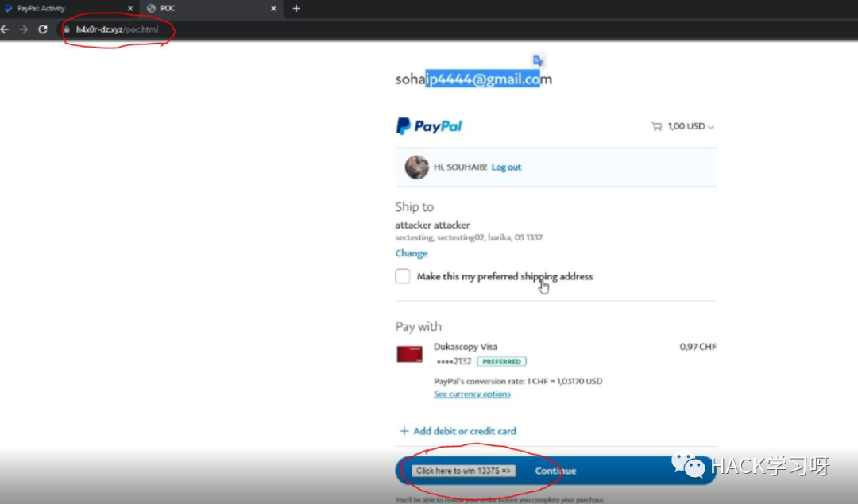Go back to previous page
858x504 pixels.
pyautogui.click(x=5, y=29)
